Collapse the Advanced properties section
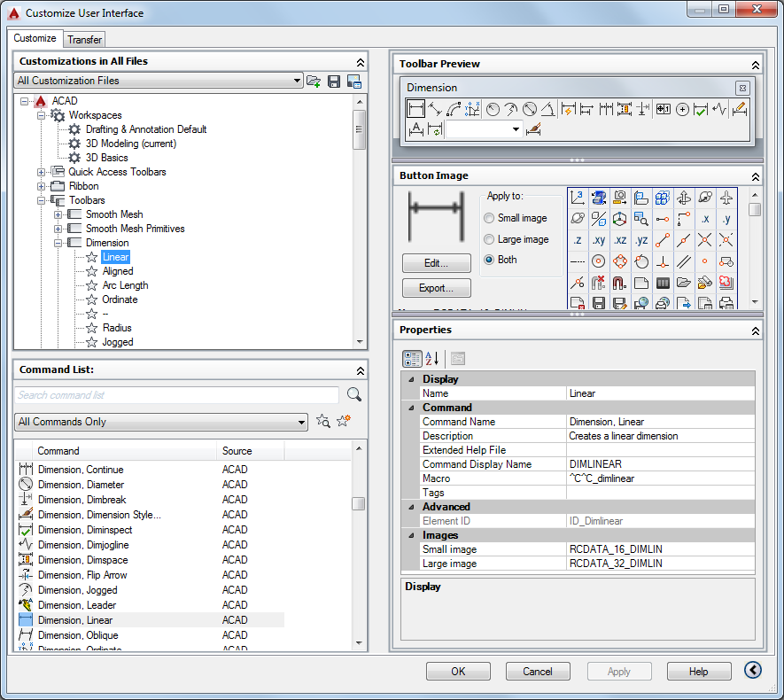The image size is (784, 700). coord(412,507)
